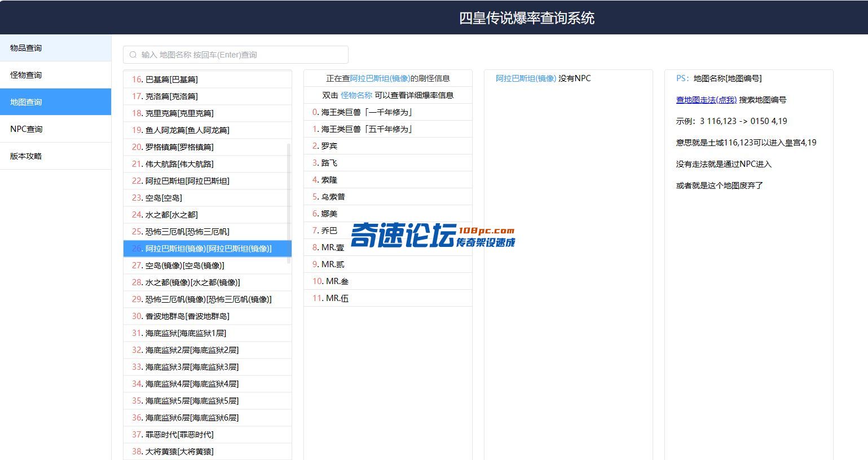Click monster 4 索隆
The height and width of the screenshot is (460, 868).
coord(388,180)
